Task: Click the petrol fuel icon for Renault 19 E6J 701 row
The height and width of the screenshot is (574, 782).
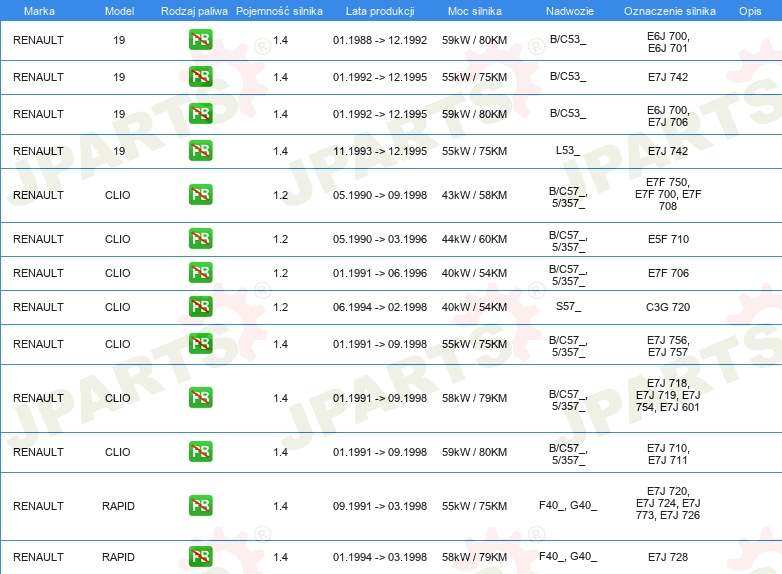Action: coord(200,40)
